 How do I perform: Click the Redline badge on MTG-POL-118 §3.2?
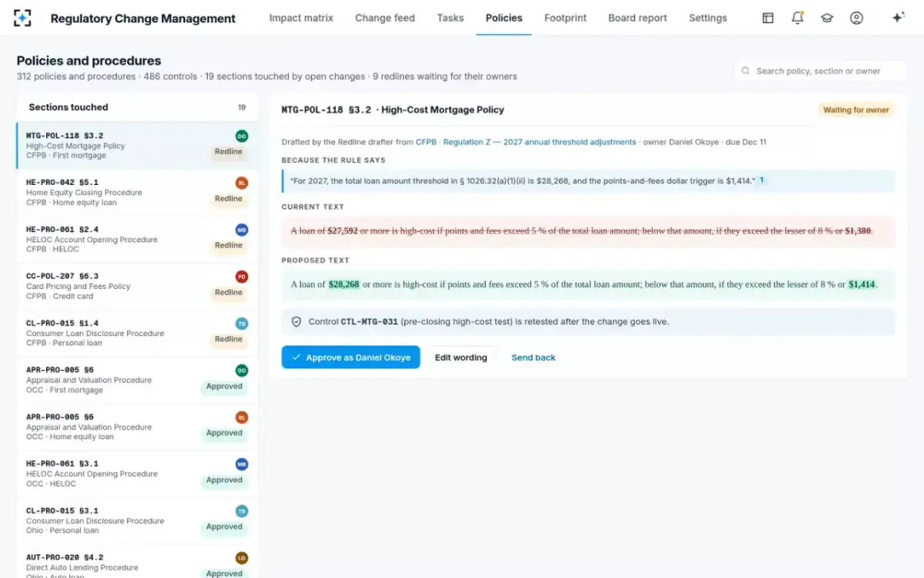point(229,152)
